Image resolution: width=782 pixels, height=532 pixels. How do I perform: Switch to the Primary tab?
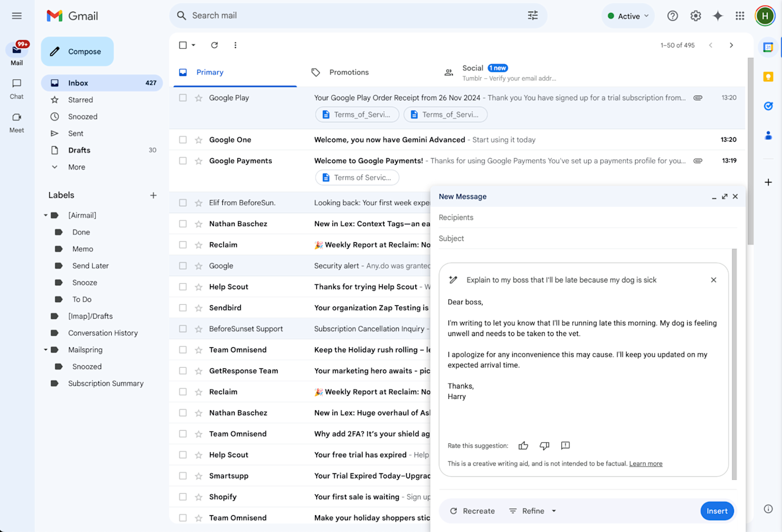point(235,73)
